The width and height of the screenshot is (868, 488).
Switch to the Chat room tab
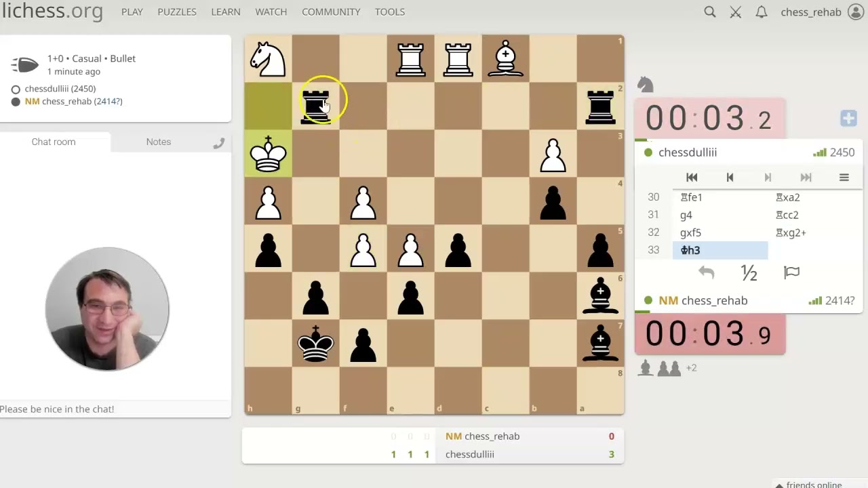coord(54,142)
